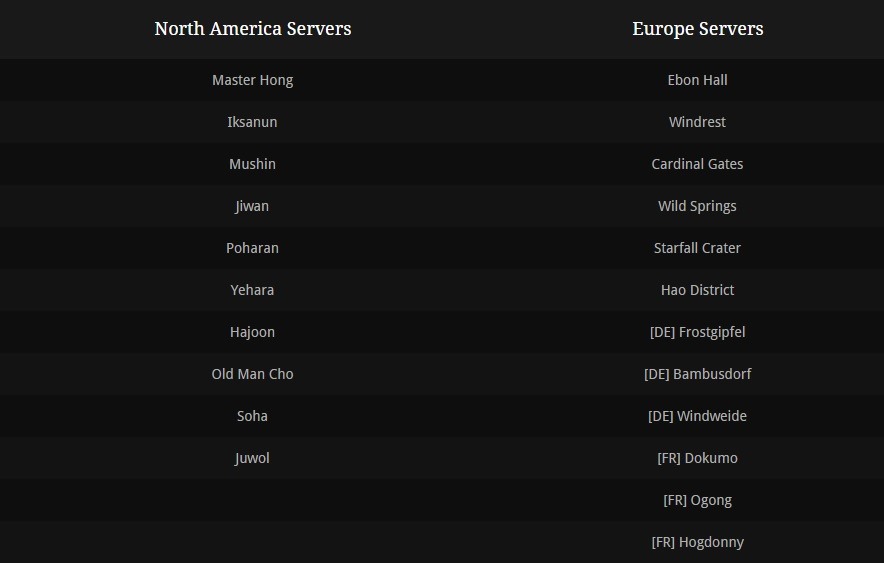
Task: Select the Master Hong server
Action: (x=252, y=80)
